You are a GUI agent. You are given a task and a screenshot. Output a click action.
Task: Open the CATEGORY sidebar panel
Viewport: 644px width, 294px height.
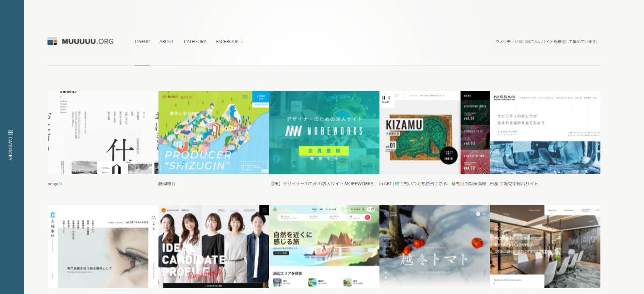[11, 145]
